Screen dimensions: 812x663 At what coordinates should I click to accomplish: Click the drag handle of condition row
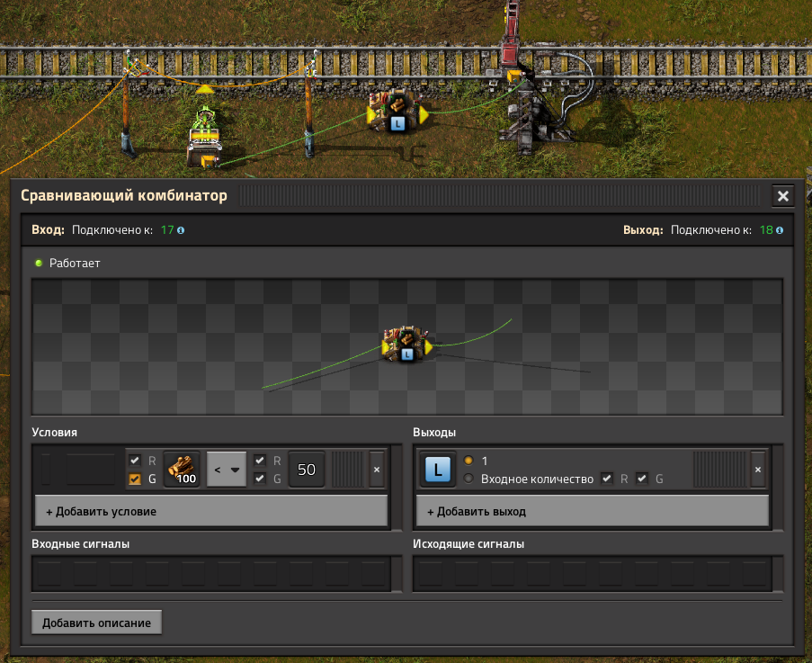(x=347, y=470)
